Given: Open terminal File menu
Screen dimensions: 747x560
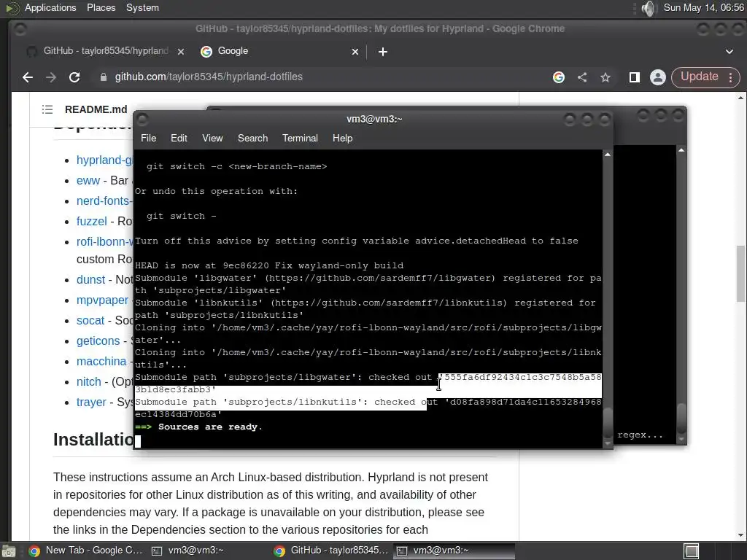Looking at the screenshot, I should [x=148, y=138].
